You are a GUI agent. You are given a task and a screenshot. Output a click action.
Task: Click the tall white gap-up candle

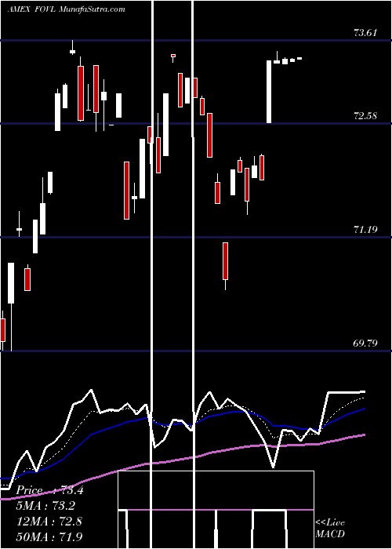[269, 92]
